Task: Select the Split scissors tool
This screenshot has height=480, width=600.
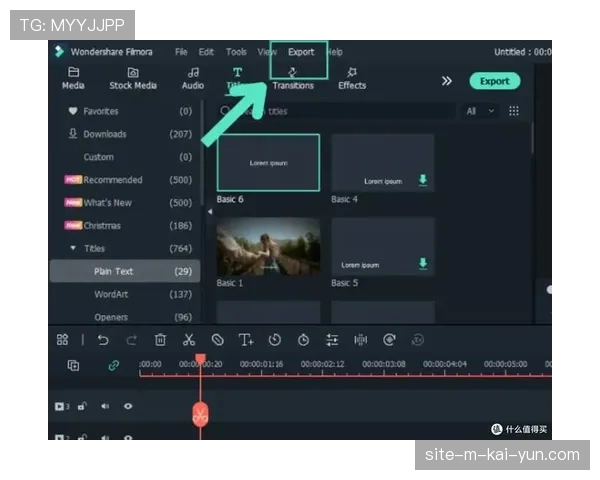Action: click(188, 340)
